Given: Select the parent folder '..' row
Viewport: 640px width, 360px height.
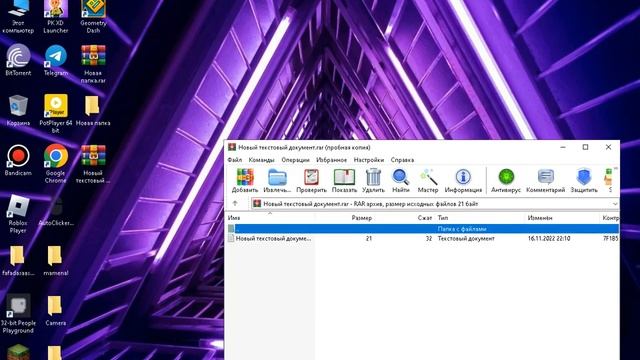Looking at the screenshot, I should 422,229.
